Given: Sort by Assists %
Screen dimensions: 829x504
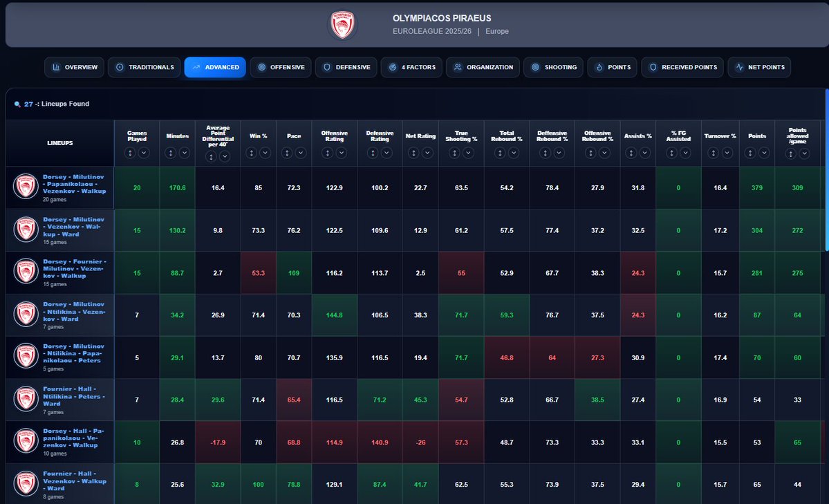Looking at the screenshot, I should pos(631,153).
